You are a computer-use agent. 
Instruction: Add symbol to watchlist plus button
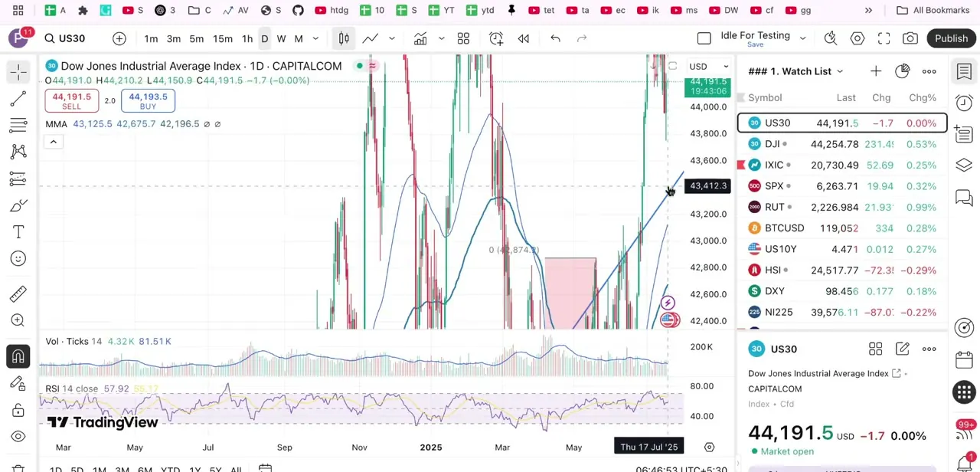[875, 71]
